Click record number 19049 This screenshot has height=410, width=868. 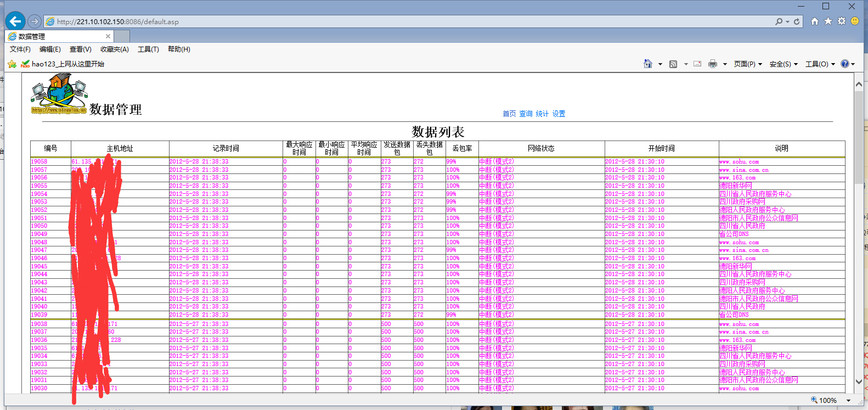pos(39,234)
